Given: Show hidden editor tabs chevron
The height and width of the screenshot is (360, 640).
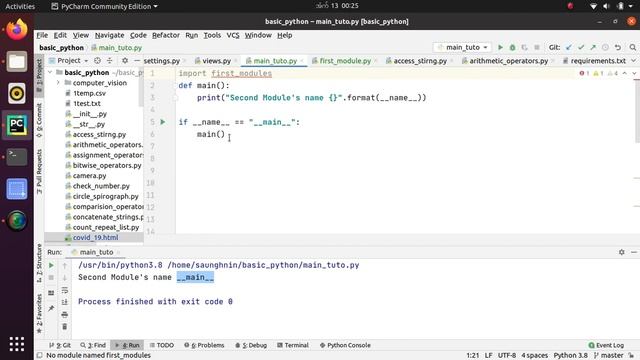Looking at the screenshot, I should (x=633, y=61).
